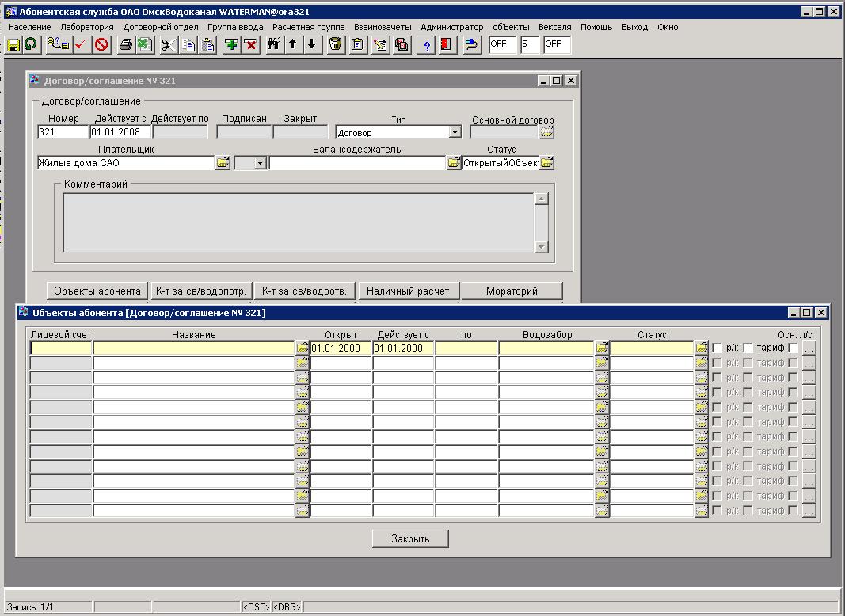Click the 'Закрыть' button
Viewport: 845px width, 616px height.
click(410, 538)
